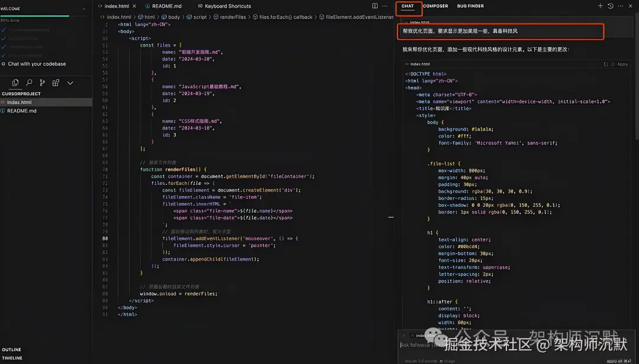Collapse the CURSORPROJECT folder header
This screenshot has width=639, height=364.
point(21,93)
